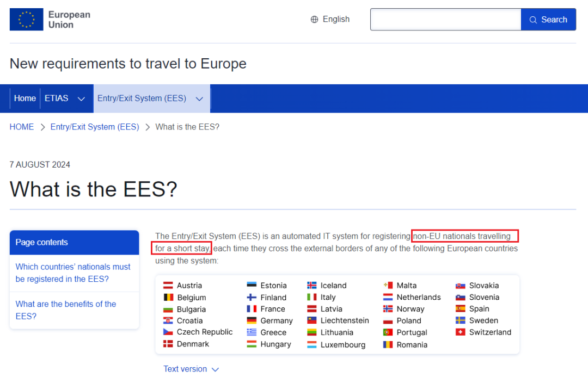Click the Iceland flag icon

click(312, 286)
